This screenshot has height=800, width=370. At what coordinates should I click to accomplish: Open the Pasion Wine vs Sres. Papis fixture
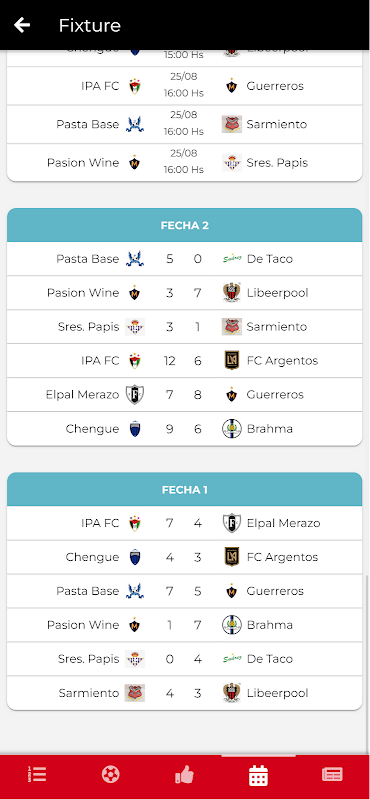coord(185,163)
